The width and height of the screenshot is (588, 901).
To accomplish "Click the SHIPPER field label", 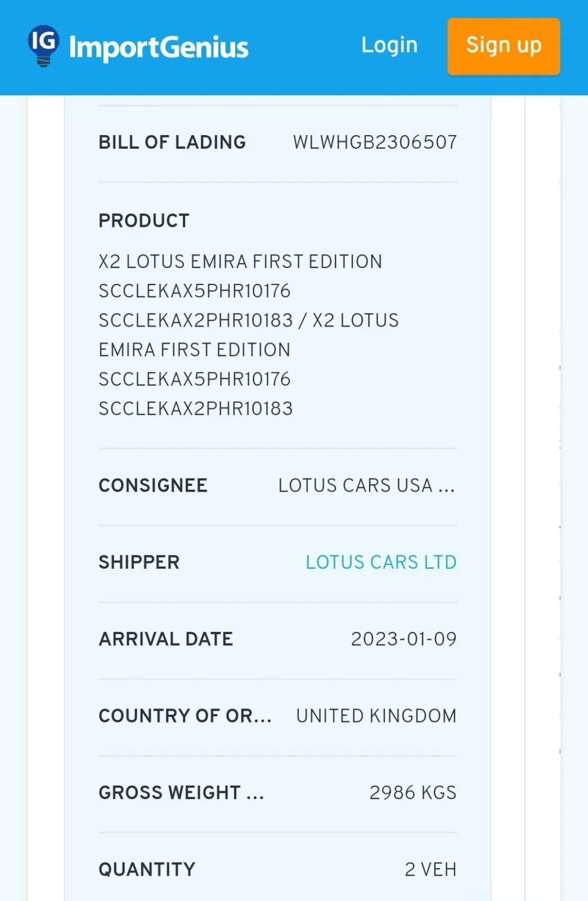I will tap(139, 562).
